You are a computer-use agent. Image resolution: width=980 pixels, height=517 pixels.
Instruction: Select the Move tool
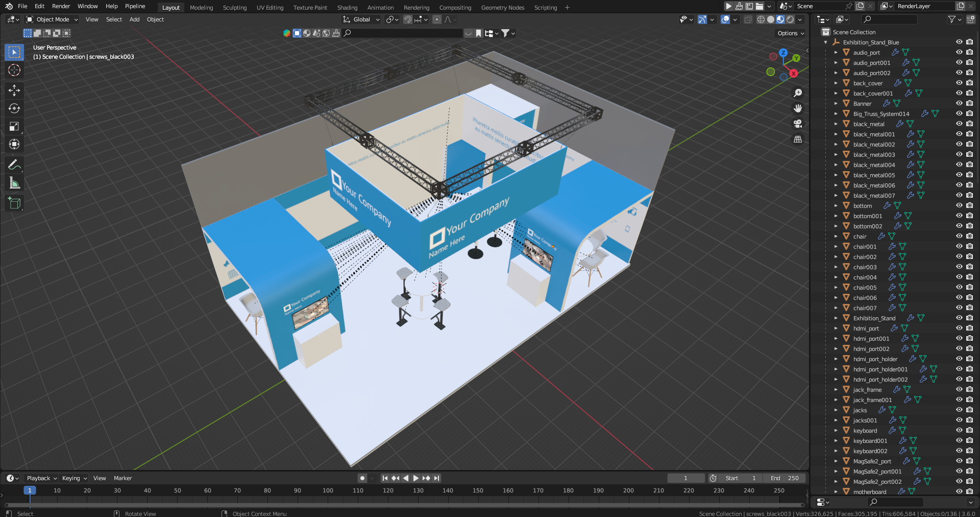(14, 90)
